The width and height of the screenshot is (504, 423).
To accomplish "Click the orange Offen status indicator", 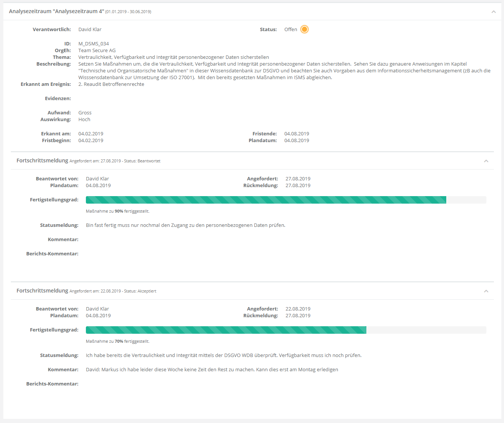I will (304, 29).
